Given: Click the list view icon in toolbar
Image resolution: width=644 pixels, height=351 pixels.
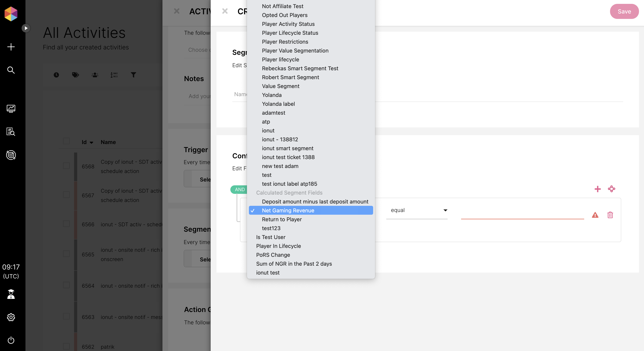Looking at the screenshot, I should [114, 75].
